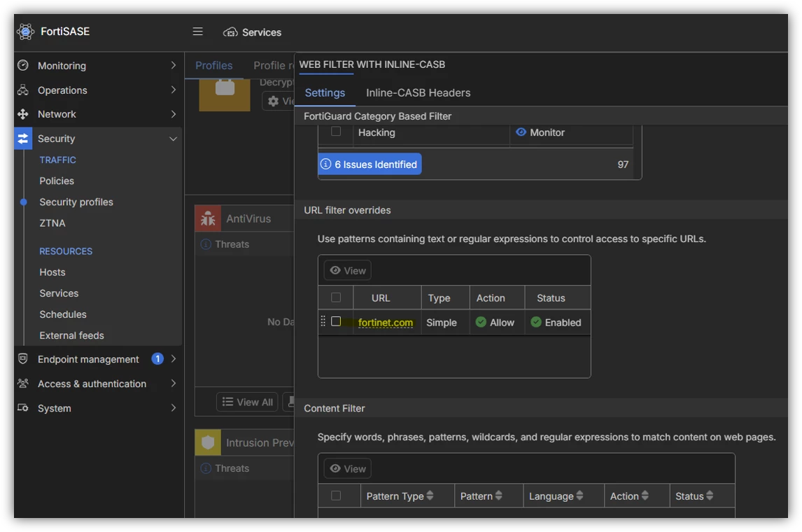This screenshot has height=532, width=802.
Task: Open Schedules under Resources
Action: coord(63,314)
